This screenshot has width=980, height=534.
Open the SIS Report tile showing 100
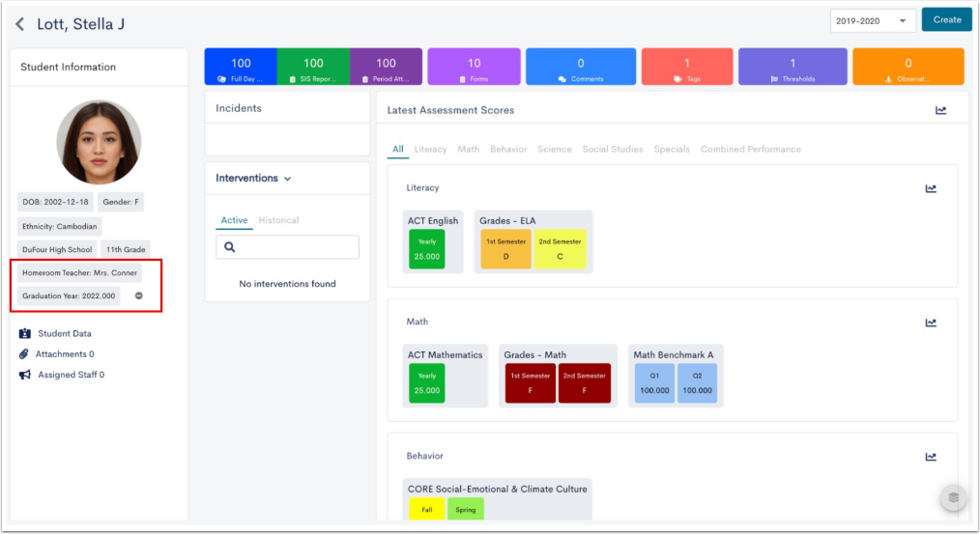tap(313, 67)
